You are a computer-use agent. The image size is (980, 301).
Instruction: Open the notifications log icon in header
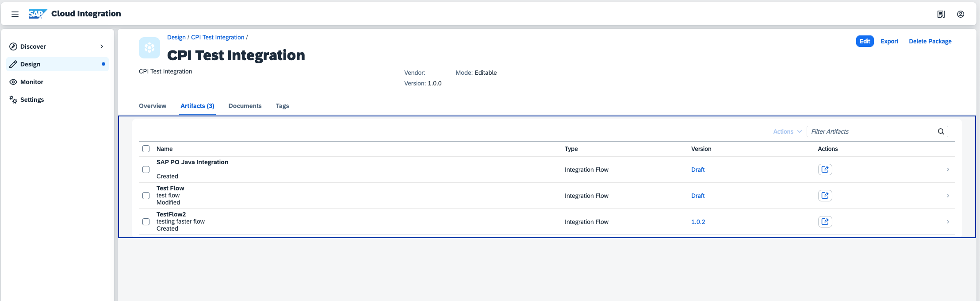(x=941, y=14)
